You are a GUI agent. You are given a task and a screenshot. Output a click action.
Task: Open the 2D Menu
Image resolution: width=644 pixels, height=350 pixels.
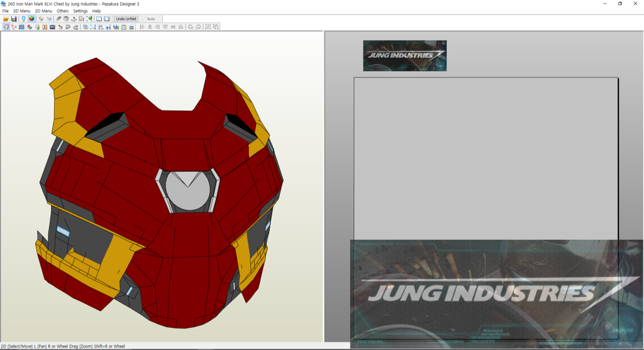[x=43, y=11]
